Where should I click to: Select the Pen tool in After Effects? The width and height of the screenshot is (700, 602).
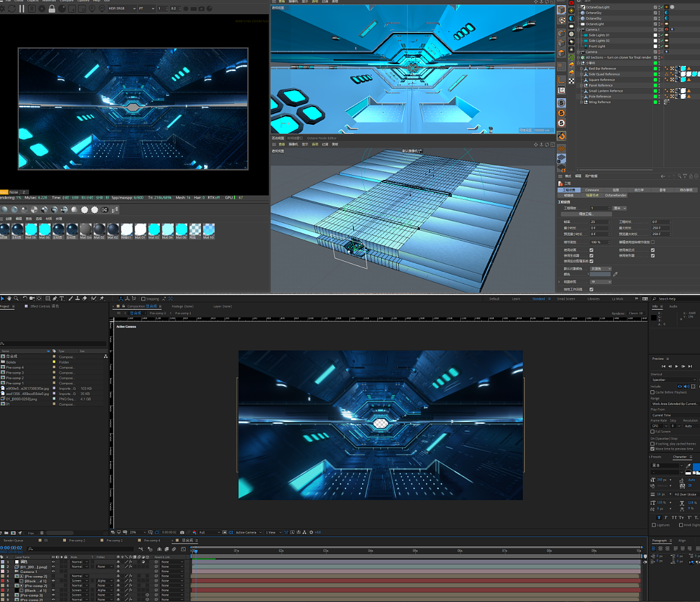(x=55, y=298)
